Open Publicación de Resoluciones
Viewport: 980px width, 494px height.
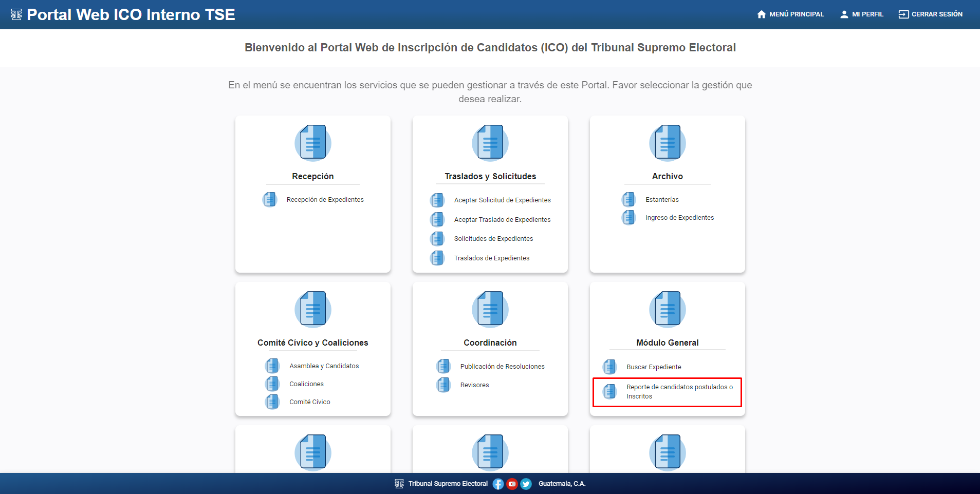tap(502, 366)
